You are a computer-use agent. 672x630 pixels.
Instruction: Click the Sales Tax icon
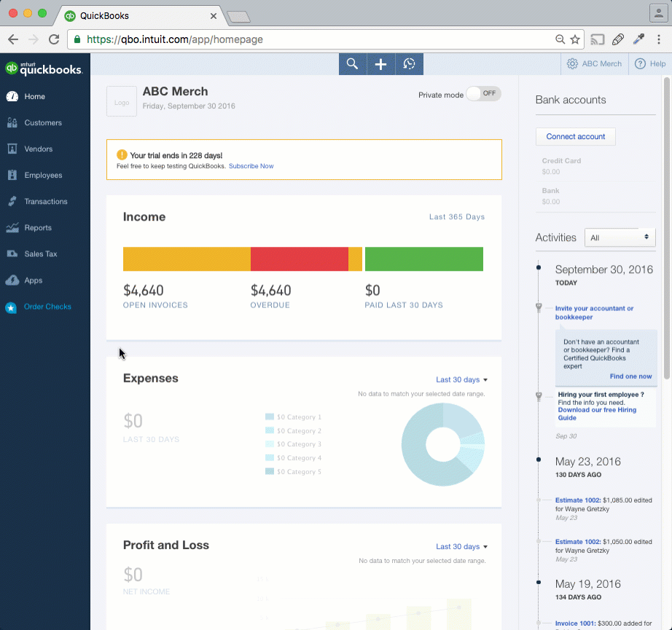(12, 253)
